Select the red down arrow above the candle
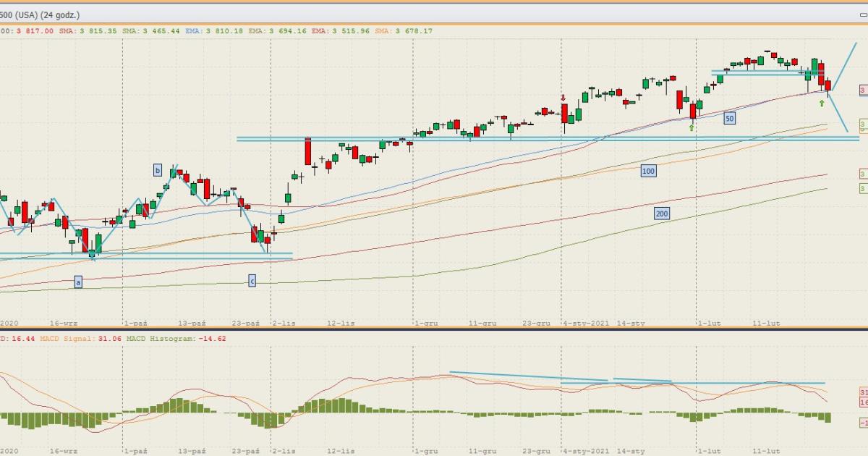The image size is (868, 456). click(563, 98)
